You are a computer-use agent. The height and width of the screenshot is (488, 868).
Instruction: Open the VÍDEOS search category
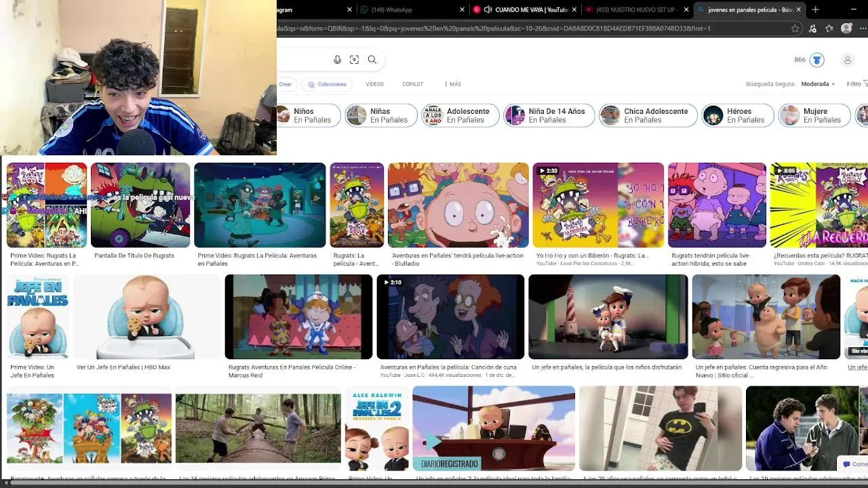click(374, 84)
